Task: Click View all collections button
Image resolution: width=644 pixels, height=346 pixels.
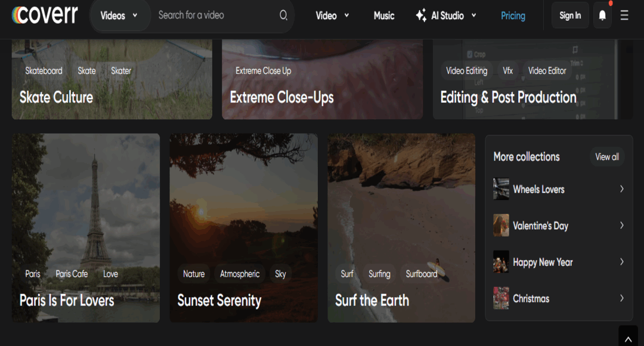Action: pos(607,157)
